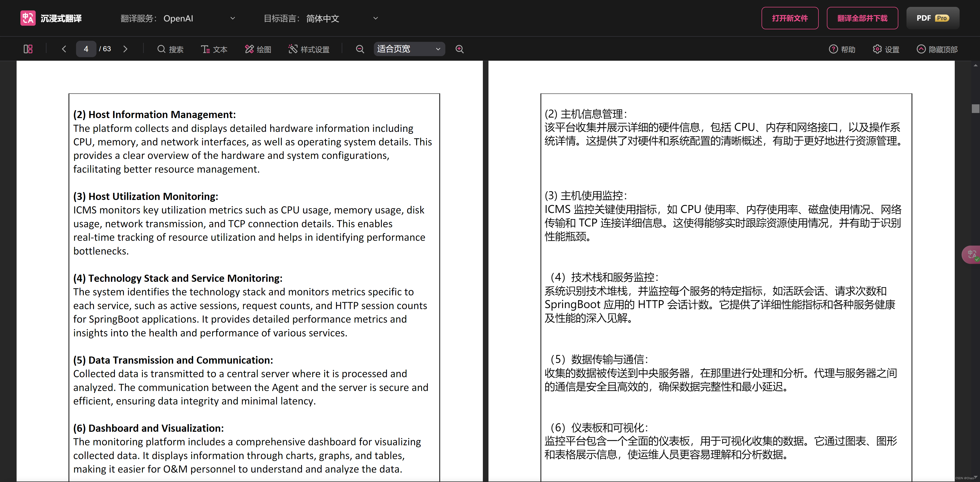This screenshot has height=482, width=980.
Task: Toggle the sidebar thumbnail panel icon
Action: (x=28, y=49)
